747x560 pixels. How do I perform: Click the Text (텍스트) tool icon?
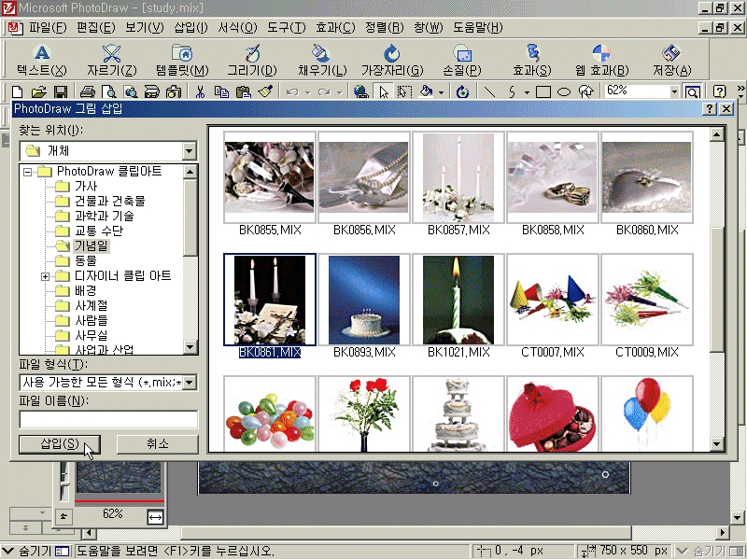[x=41, y=54]
